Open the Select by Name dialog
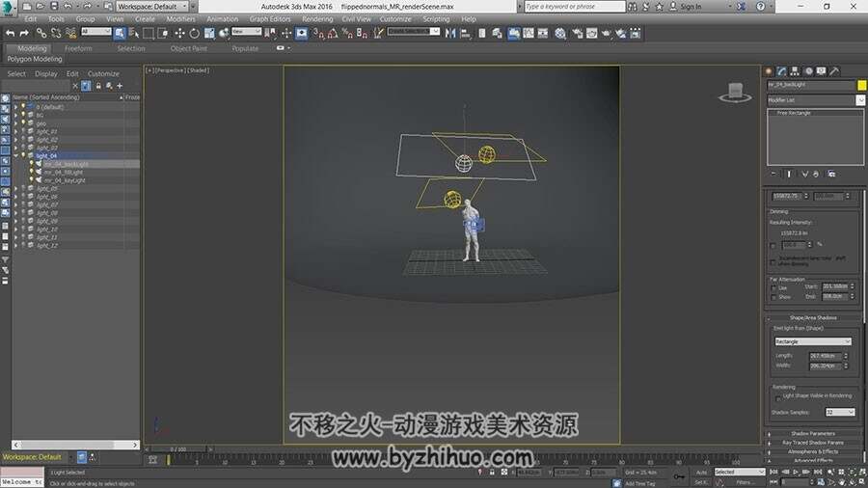 click(x=134, y=34)
